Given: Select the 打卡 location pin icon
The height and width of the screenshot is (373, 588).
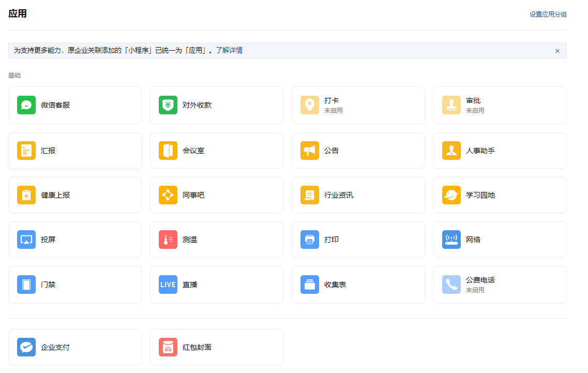Looking at the screenshot, I should click(310, 105).
